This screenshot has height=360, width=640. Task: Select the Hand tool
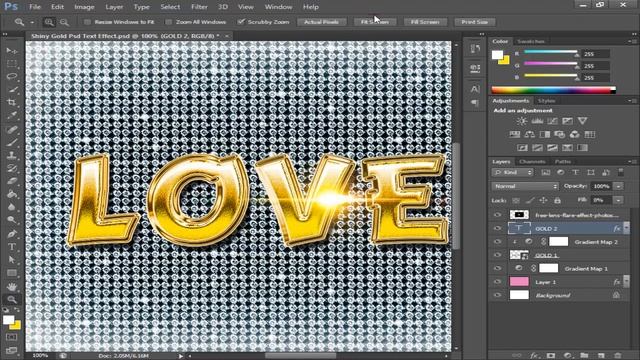(x=11, y=287)
